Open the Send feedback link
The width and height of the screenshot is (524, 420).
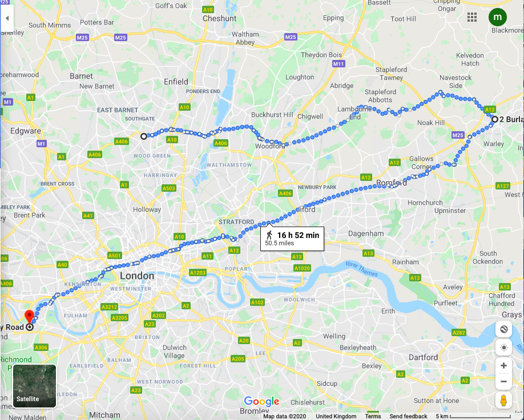click(x=408, y=417)
